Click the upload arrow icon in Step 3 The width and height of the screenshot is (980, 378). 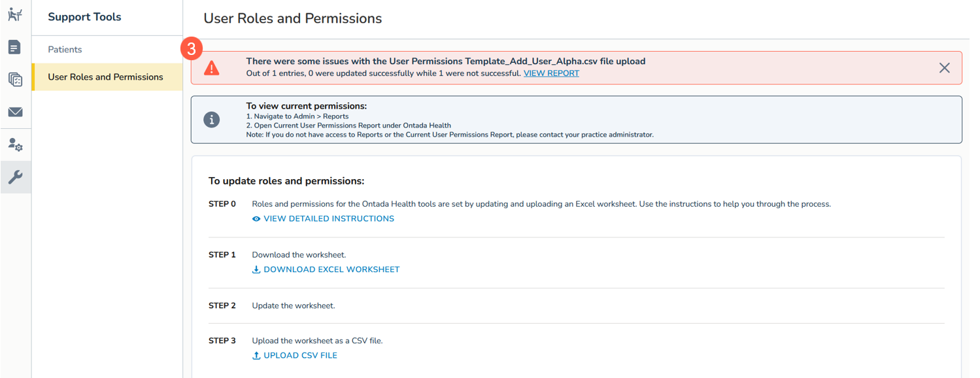[256, 356]
